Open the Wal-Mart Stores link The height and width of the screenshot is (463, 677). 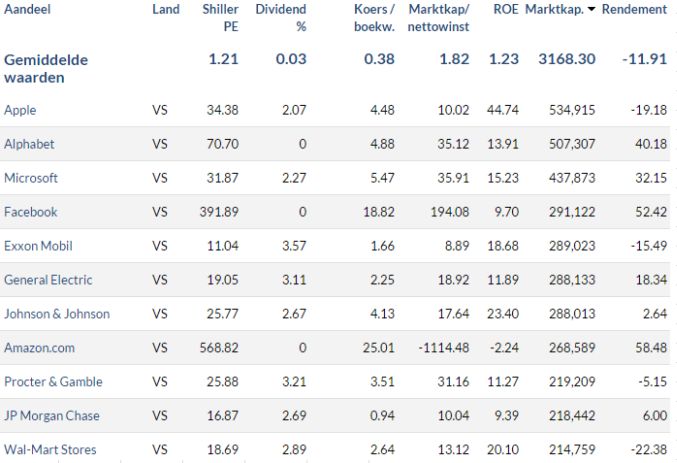(x=50, y=450)
